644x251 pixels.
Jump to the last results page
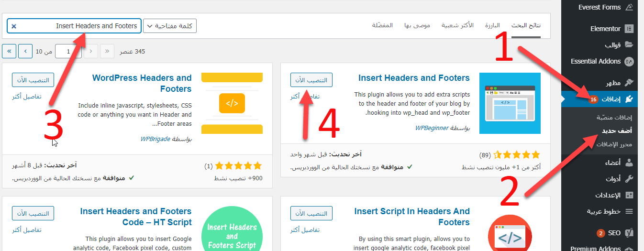point(10,51)
